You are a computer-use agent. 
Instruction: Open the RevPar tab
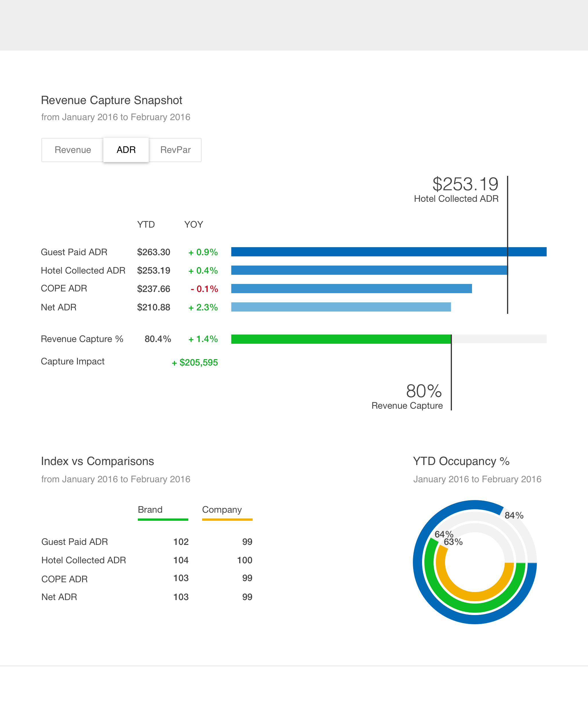point(175,150)
